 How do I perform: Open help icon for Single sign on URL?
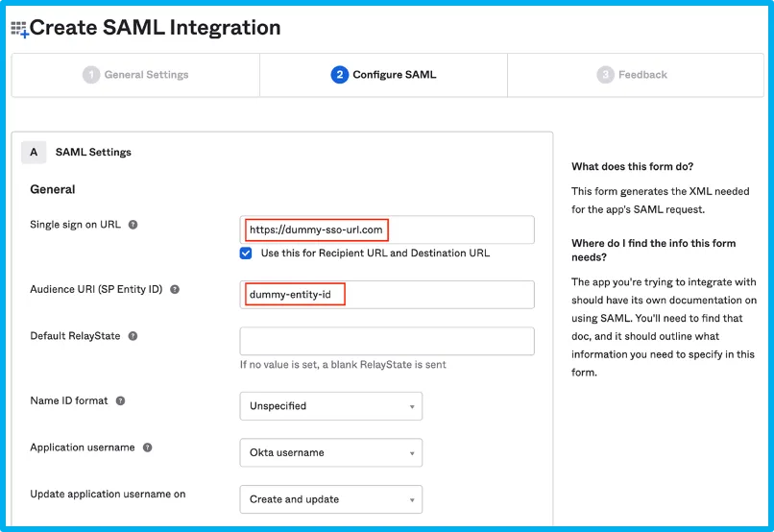point(133,225)
